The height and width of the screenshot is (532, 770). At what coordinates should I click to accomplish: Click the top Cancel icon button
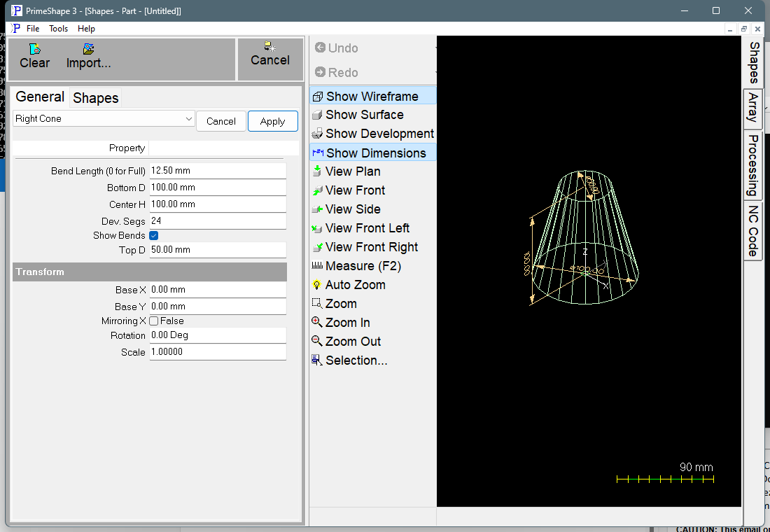tap(270, 54)
